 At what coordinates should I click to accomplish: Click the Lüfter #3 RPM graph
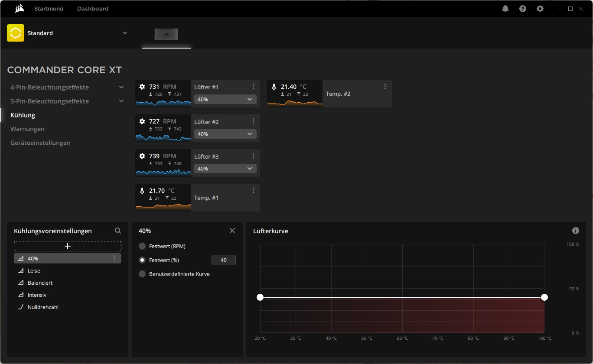(x=163, y=172)
